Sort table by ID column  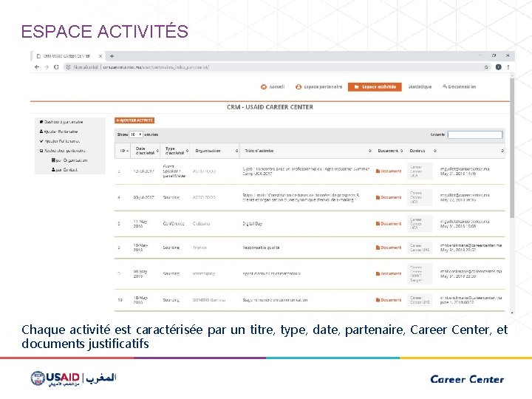[124, 151]
